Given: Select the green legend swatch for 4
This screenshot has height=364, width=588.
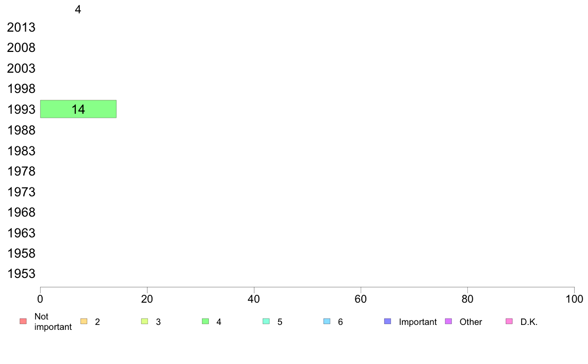Looking at the screenshot, I should [x=205, y=321].
